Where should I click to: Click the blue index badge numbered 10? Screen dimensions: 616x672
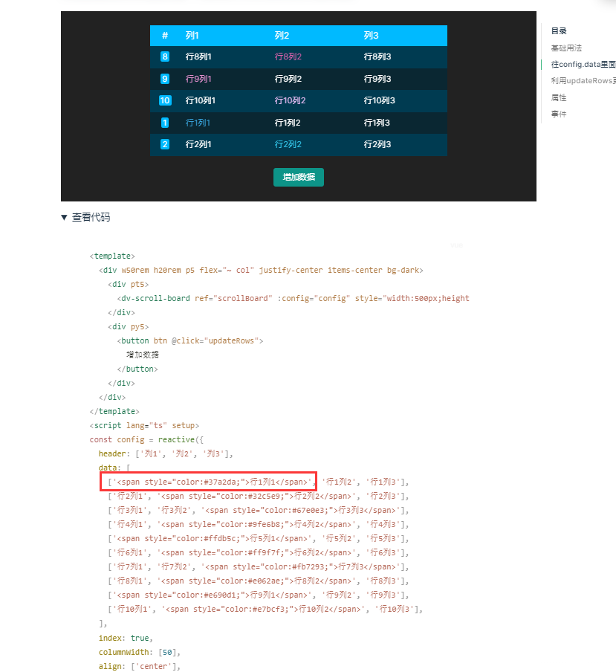pos(164,100)
